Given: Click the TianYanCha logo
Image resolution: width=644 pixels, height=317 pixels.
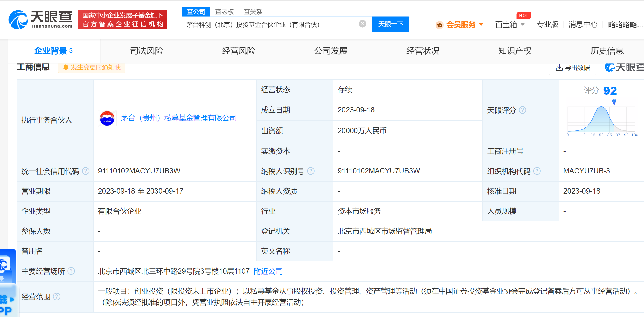Looking at the screenshot, I should [x=40, y=19].
